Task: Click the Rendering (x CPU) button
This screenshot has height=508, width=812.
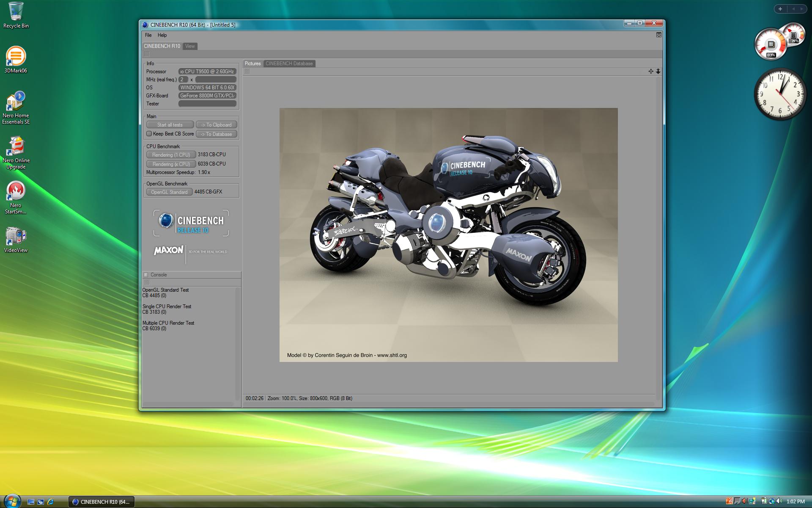Action: tap(171, 164)
